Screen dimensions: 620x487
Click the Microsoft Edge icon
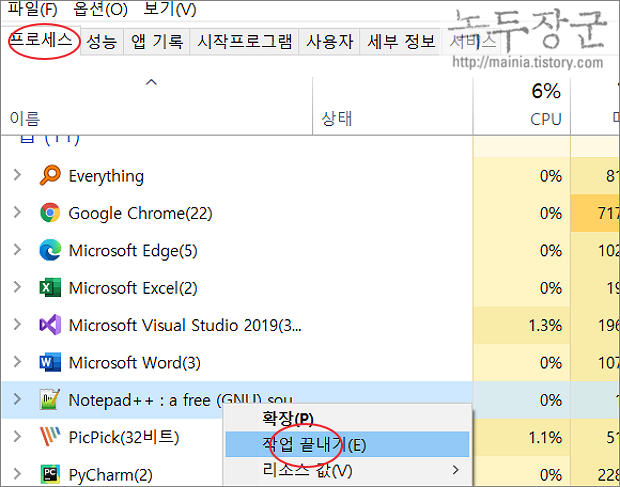[50, 250]
